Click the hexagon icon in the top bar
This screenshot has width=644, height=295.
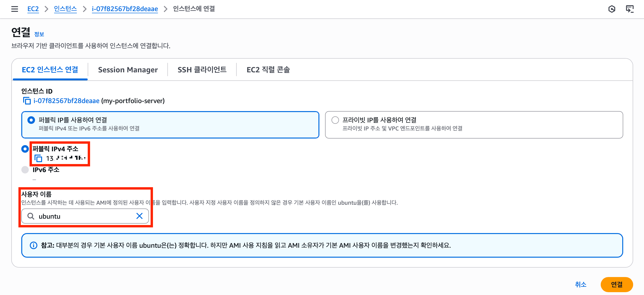point(612,9)
